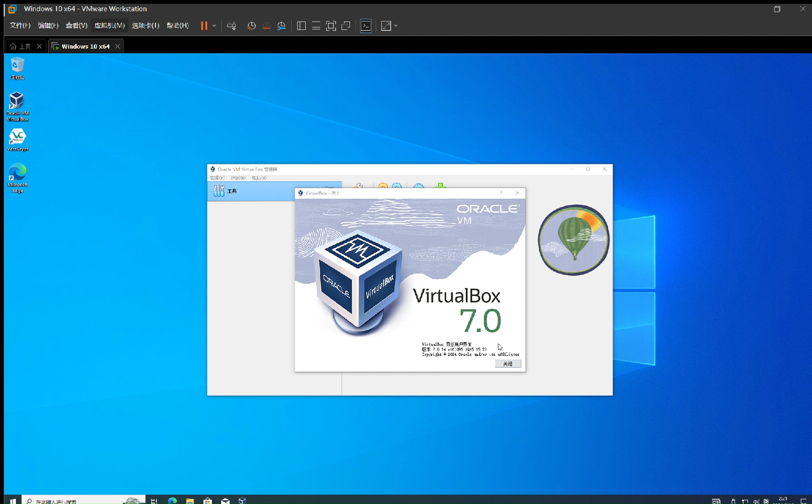
Task: Click the Send Ctrl+Alt+Del toolbar icon
Action: [x=231, y=26]
